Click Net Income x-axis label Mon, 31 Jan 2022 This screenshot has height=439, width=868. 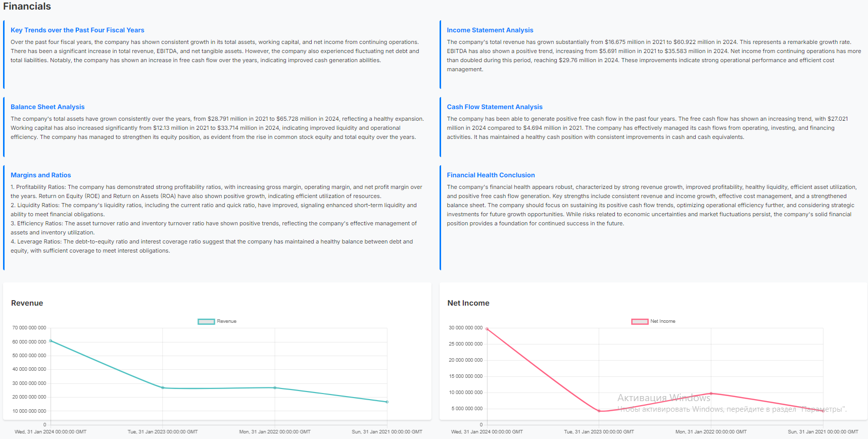pos(711,432)
